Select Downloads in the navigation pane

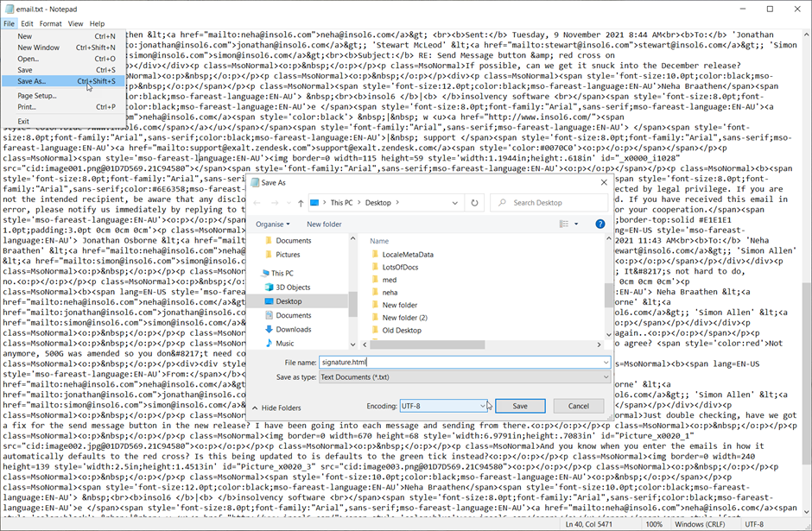coord(293,329)
